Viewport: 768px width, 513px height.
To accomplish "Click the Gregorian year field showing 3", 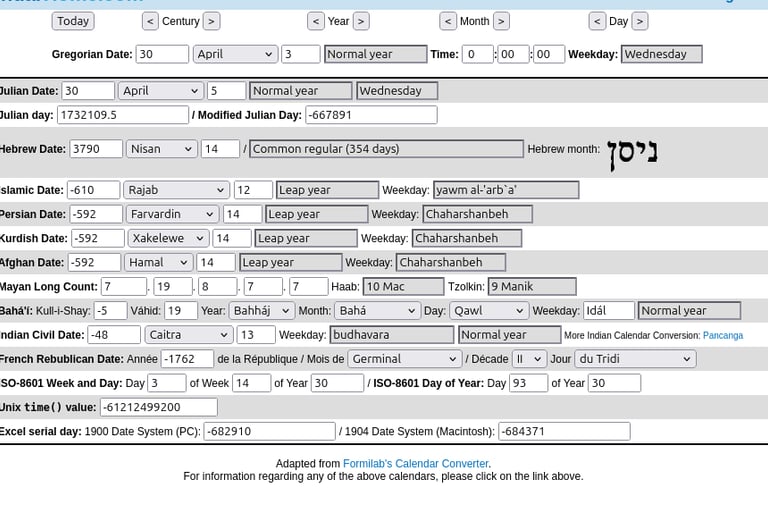I will [x=301, y=54].
